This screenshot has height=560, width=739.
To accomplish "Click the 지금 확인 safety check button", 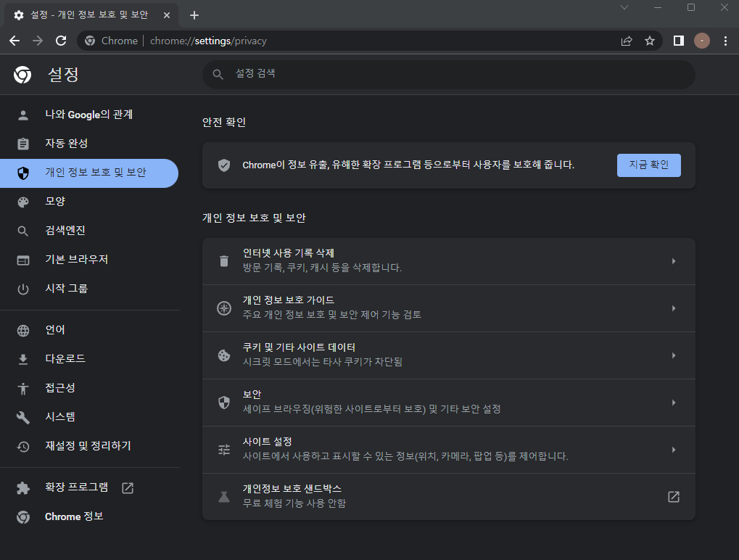I will (x=649, y=165).
